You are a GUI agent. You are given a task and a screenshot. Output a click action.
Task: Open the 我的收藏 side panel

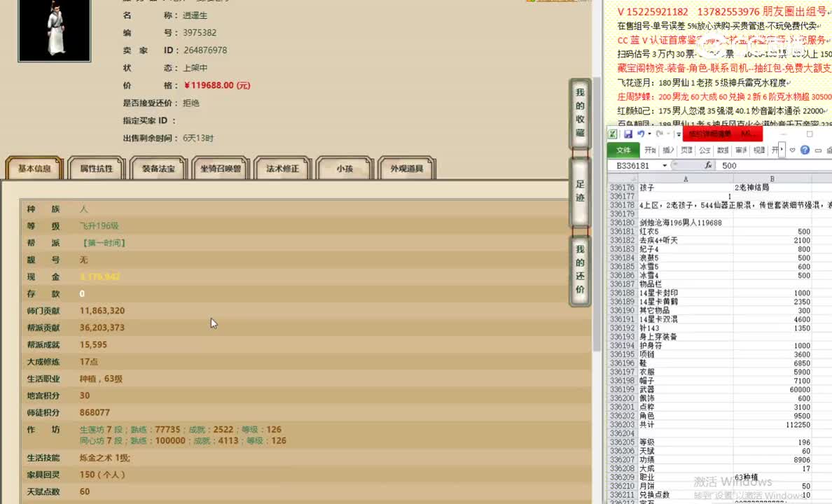[579, 110]
